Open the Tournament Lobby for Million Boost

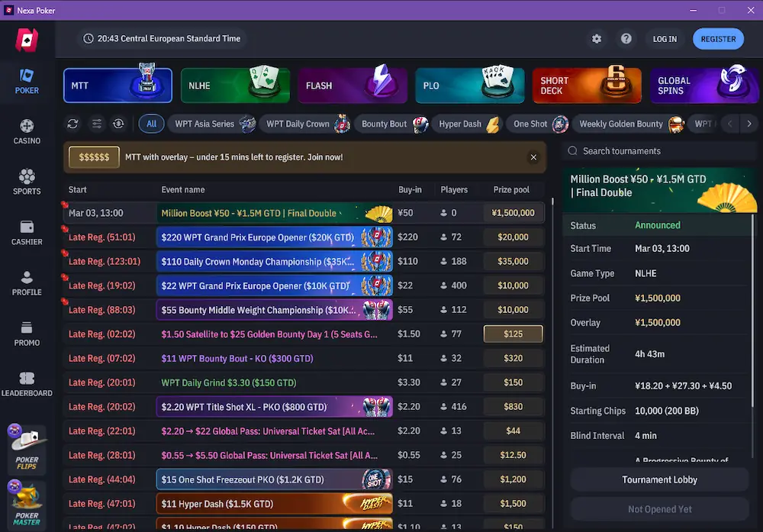point(658,479)
